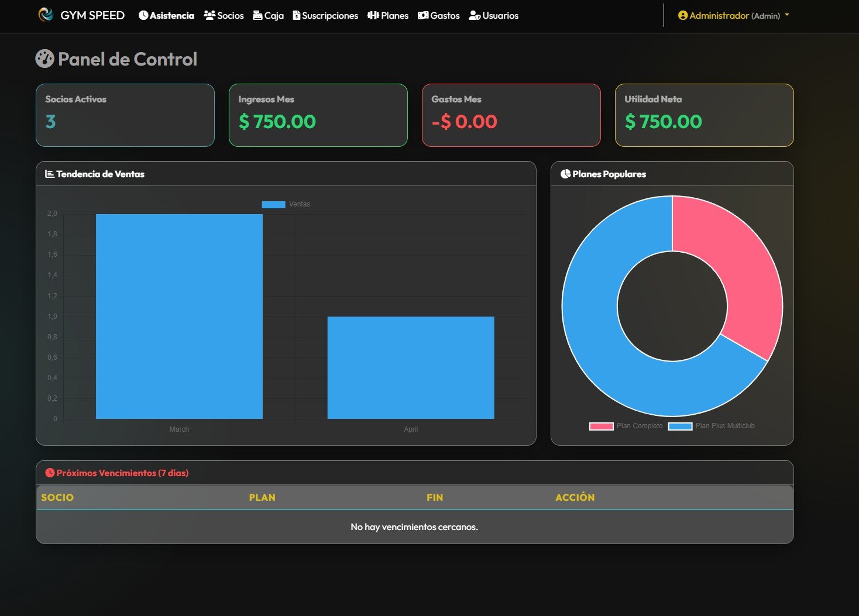Click the invoice icon beside Suscripciones
Screen dimensions: 859x616
click(x=297, y=15)
